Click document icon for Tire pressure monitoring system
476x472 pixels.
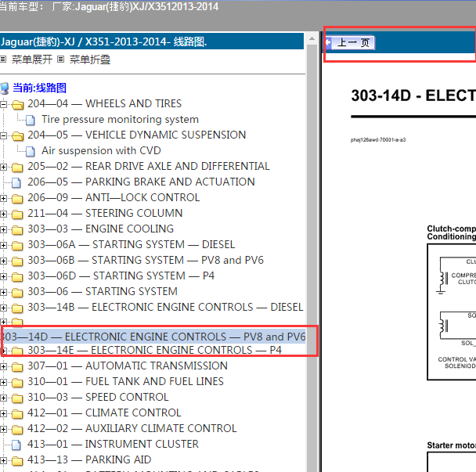click(31, 121)
